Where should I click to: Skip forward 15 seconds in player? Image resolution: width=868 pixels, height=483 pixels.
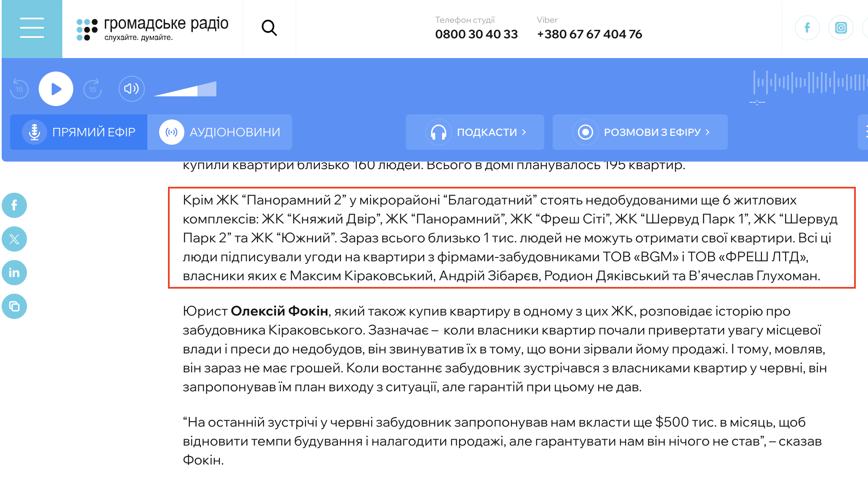(x=93, y=89)
